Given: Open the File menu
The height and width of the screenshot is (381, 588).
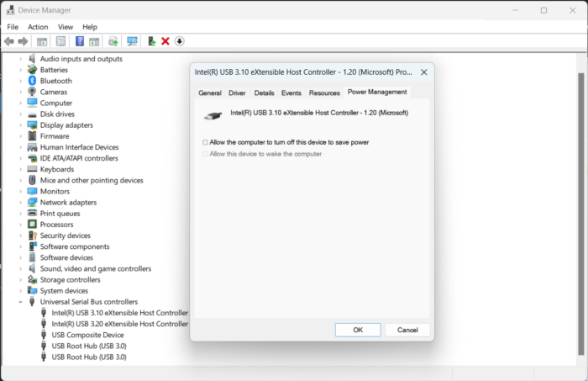Looking at the screenshot, I should point(13,27).
